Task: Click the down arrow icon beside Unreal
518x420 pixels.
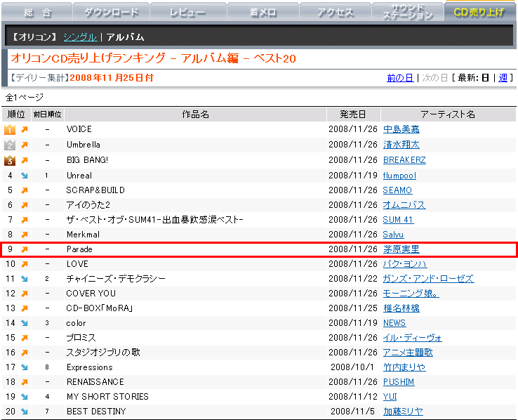Action: point(25,176)
